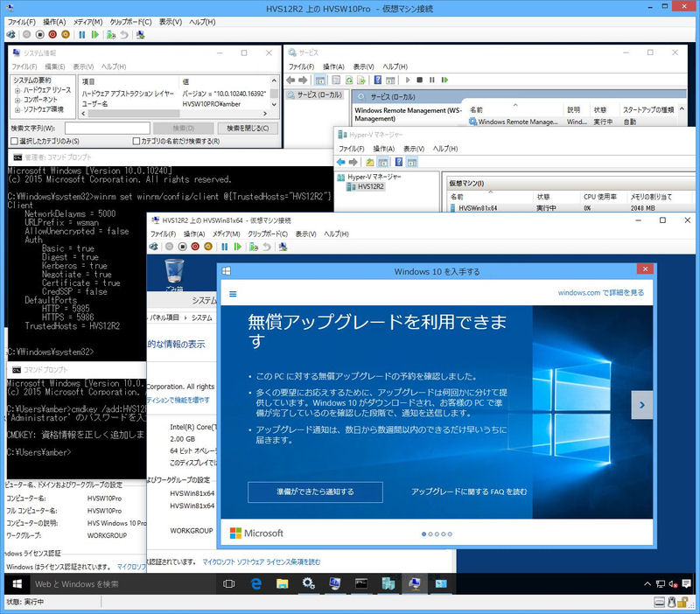Click Help icon in Services toolbar
The height and width of the screenshot is (614, 700).
378,80
